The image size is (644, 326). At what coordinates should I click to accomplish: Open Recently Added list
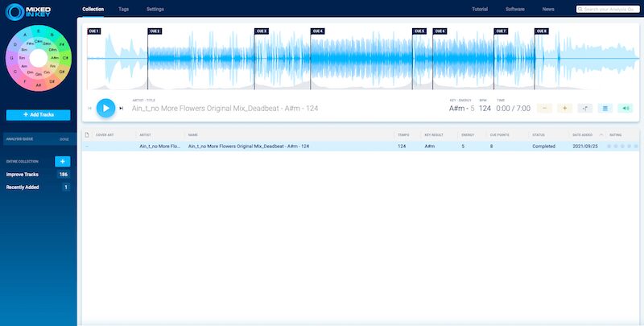tap(23, 188)
